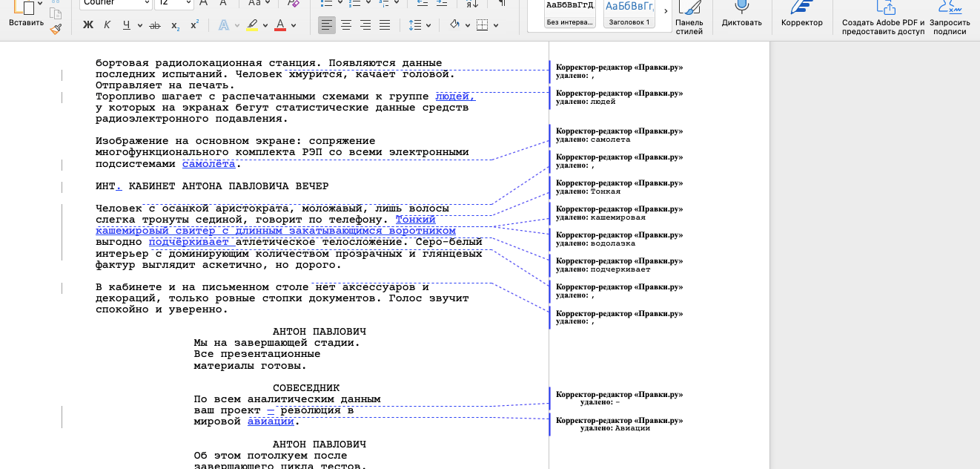Increase the paragraph indent
980x469 pixels.
(x=443, y=4)
